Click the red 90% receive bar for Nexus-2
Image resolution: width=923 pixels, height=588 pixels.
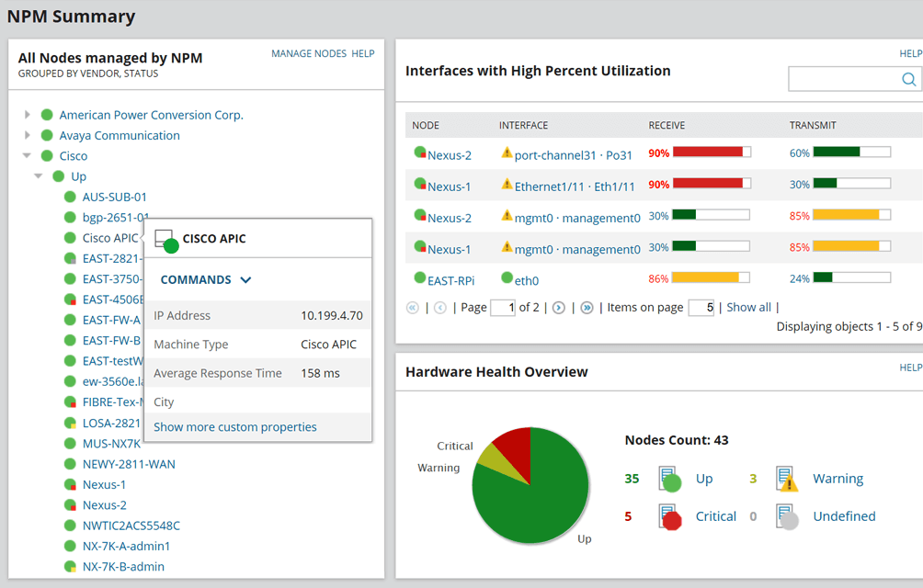(708, 153)
